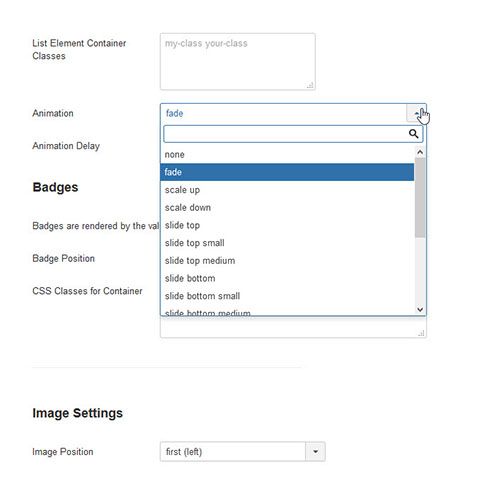Select 'slide top small' option

tap(287, 243)
